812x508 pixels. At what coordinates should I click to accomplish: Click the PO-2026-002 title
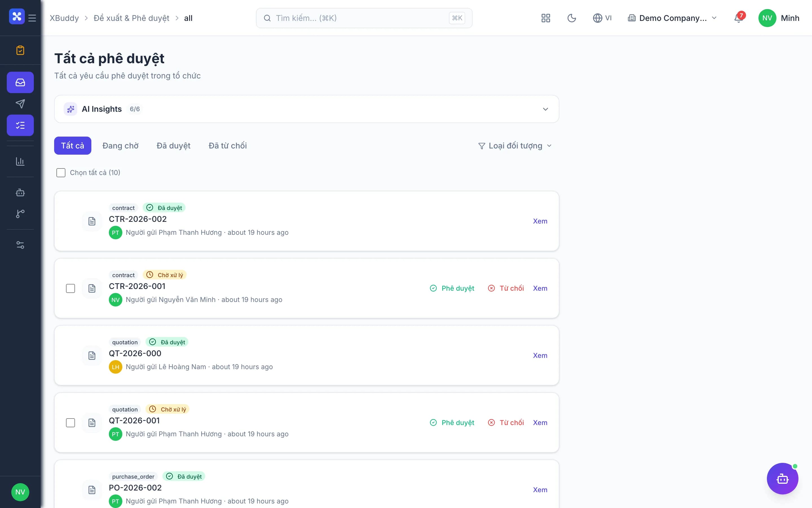point(135,488)
